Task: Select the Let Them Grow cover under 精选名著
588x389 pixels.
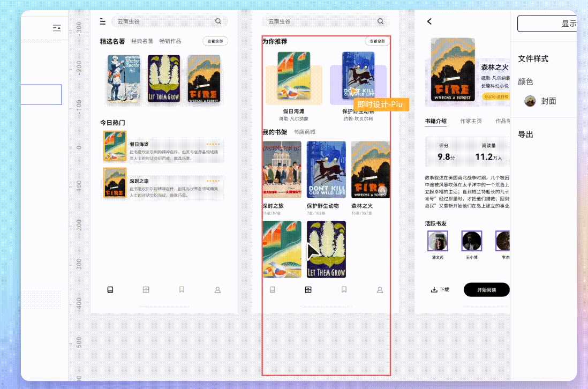Action: click(x=164, y=79)
